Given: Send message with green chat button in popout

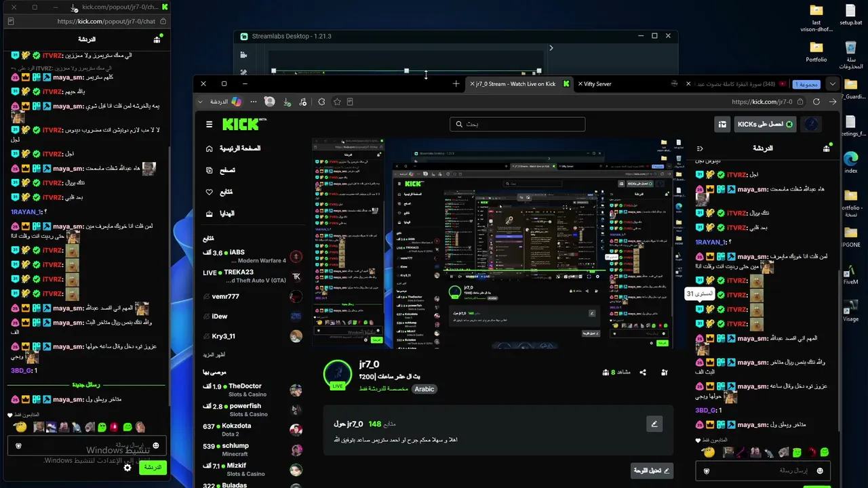Looking at the screenshot, I should click(x=153, y=467).
